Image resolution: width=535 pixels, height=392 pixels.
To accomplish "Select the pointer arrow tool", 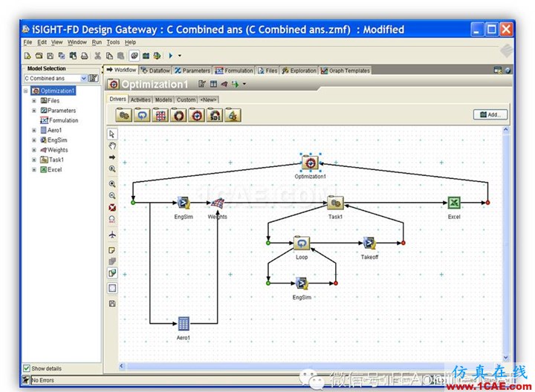I will [112, 134].
